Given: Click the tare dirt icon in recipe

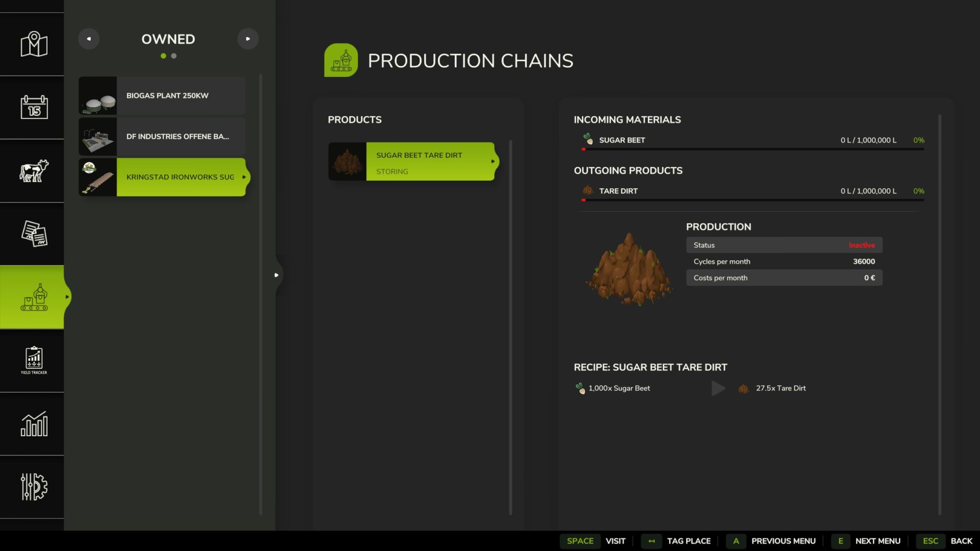Looking at the screenshot, I should [744, 389].
